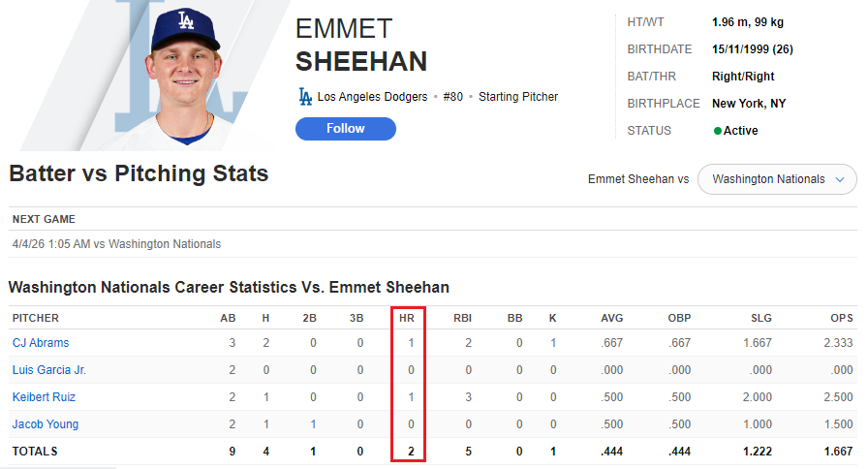This screenshot has height=469, width=868.
Task: Click the AB column header
Action: coord(229,318)
